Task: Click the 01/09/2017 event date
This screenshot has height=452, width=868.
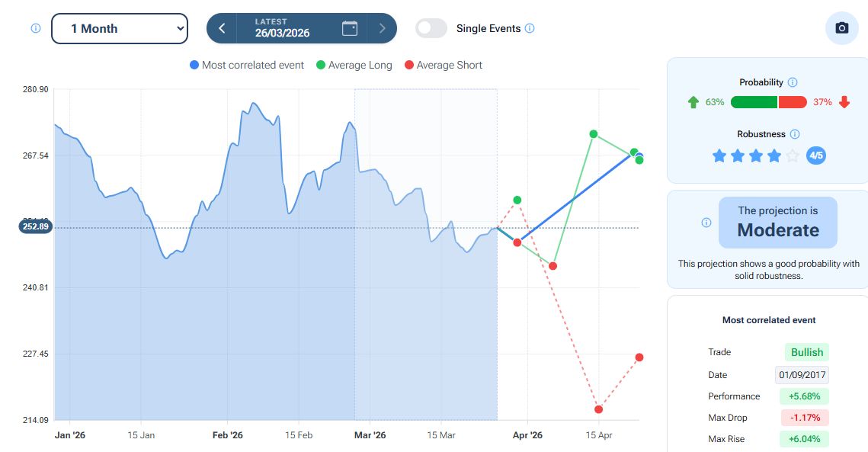Action: (802, 375)
